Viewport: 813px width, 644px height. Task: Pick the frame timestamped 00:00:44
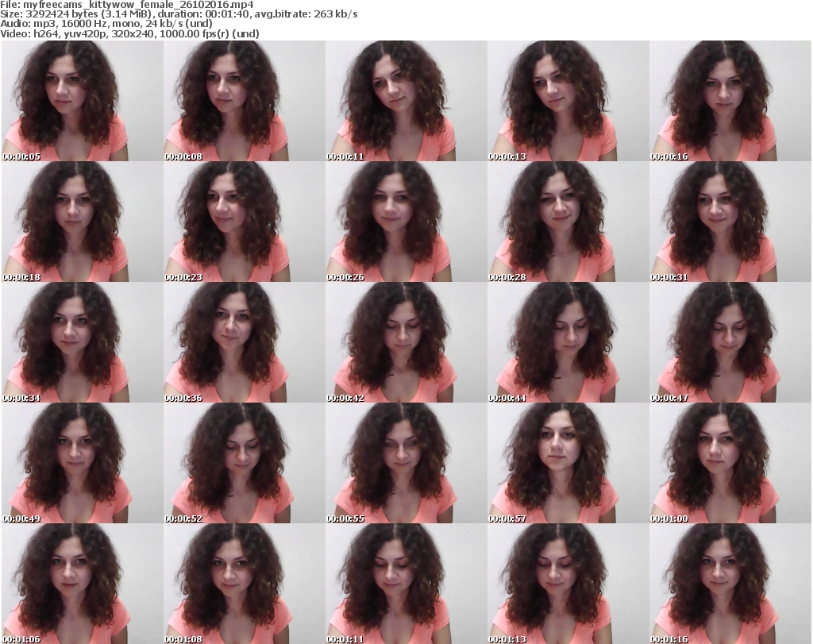(x=568, y=342)
